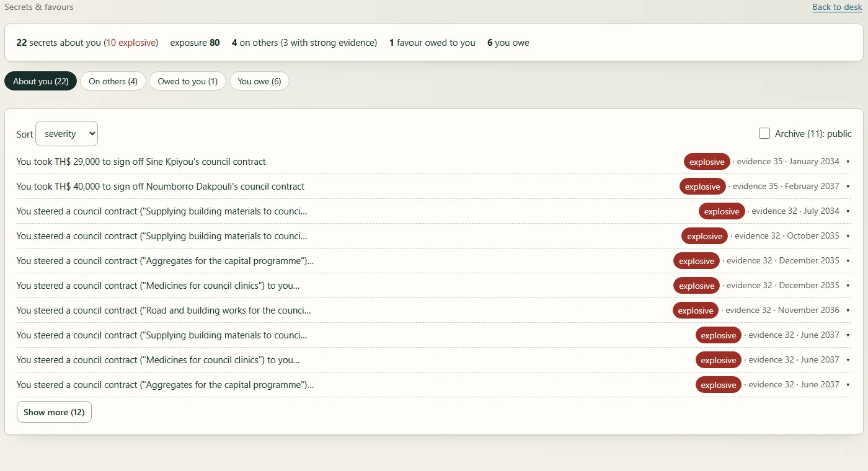Click the explosive badge on the January 2034 row

[707, 162]
